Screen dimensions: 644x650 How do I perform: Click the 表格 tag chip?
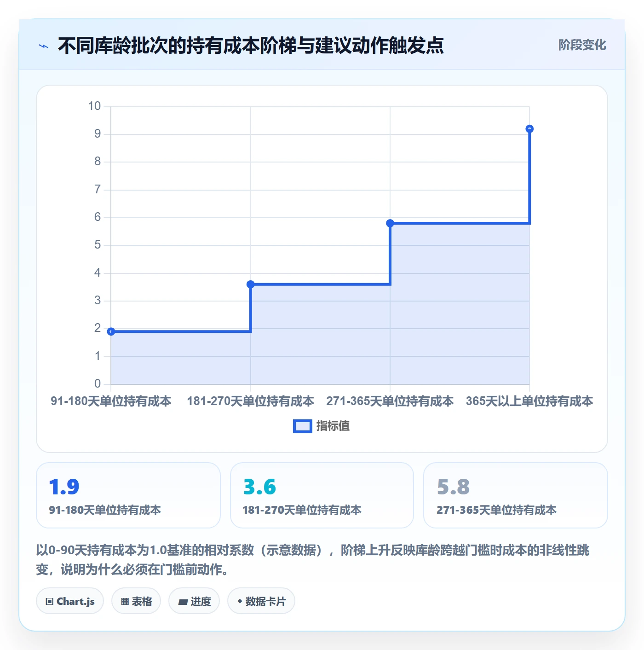[x=136, y=601]
